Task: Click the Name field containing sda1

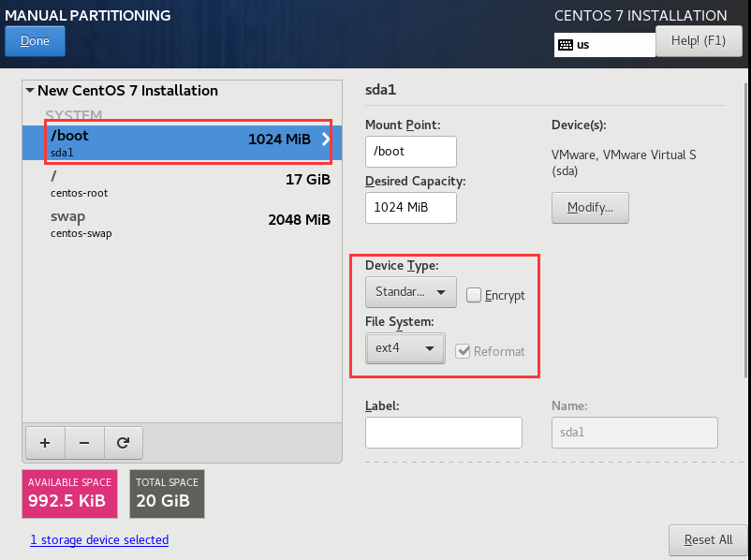Action: 635,432
